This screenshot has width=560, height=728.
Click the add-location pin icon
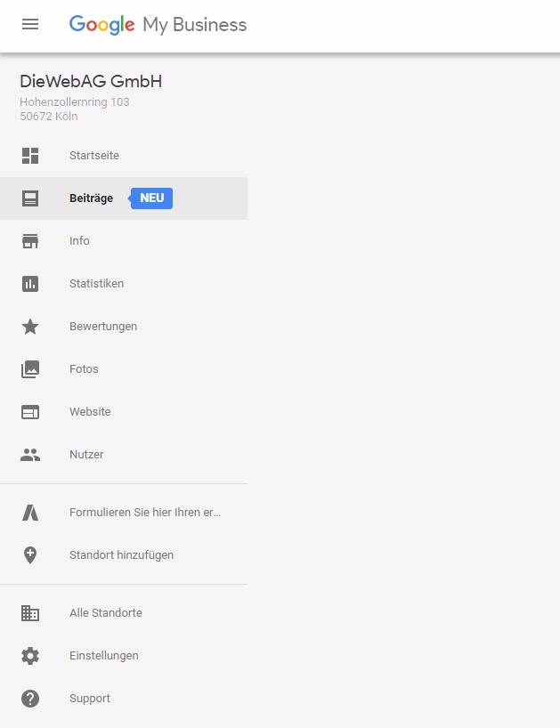coord(30,555)
